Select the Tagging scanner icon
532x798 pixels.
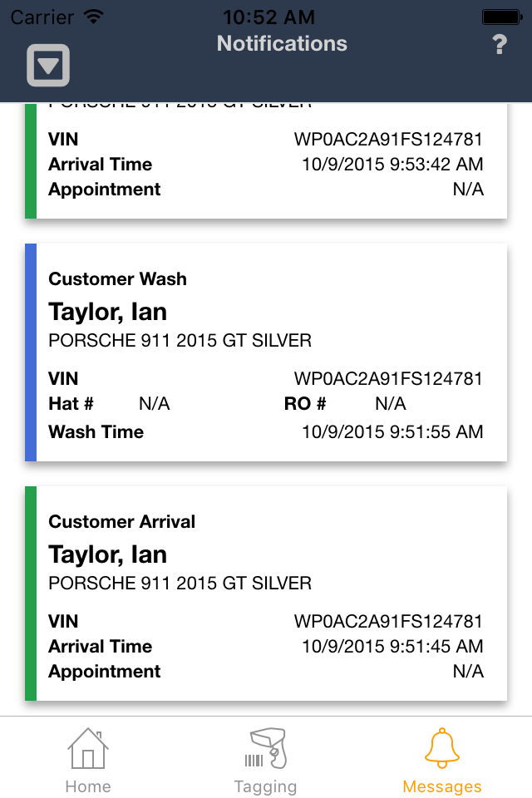[265, 748]
